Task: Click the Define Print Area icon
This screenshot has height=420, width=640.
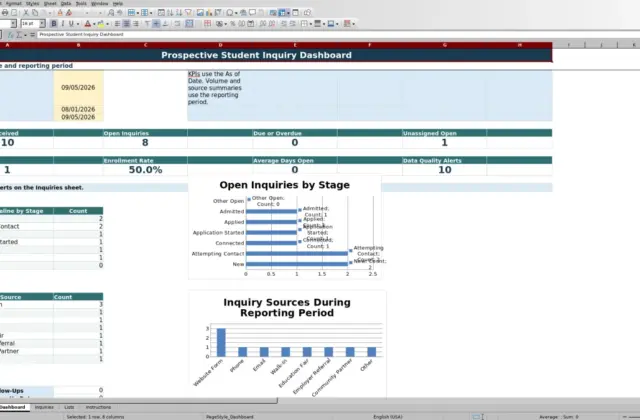Action: coord(273,13)
